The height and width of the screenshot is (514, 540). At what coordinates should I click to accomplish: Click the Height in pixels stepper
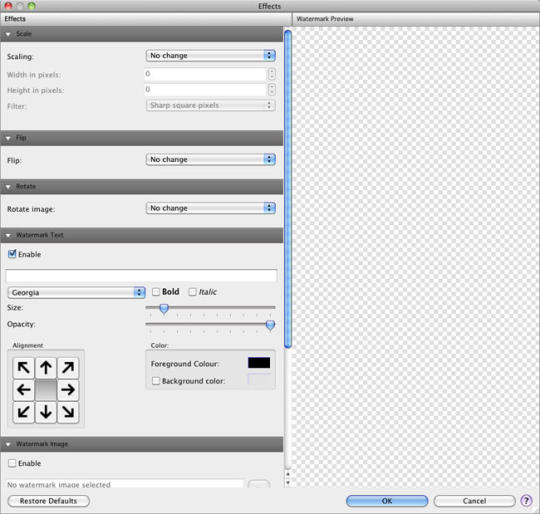(272, 90)
